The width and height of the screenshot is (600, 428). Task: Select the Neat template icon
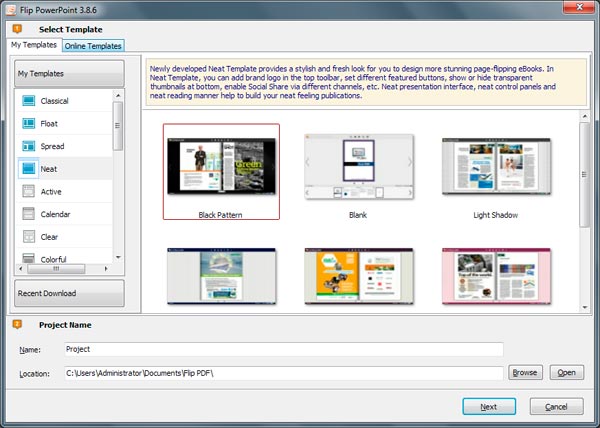pyautogui.click(x=29, y=168)
